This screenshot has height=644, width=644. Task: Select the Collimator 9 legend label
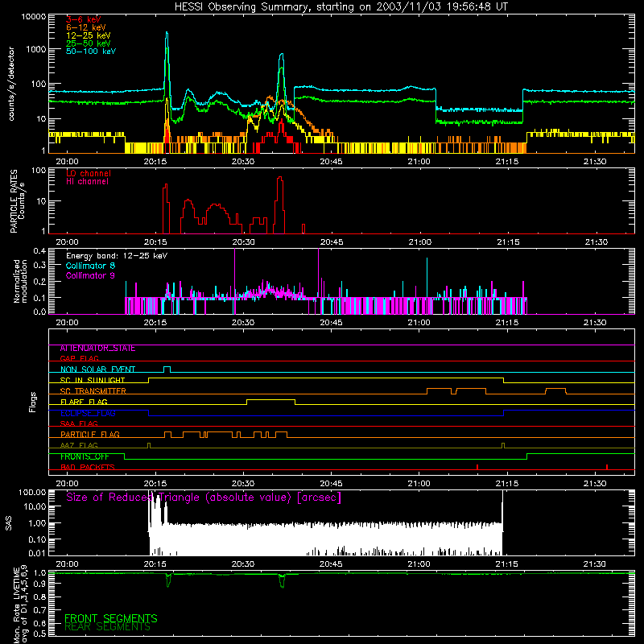[x=90, y=275]
